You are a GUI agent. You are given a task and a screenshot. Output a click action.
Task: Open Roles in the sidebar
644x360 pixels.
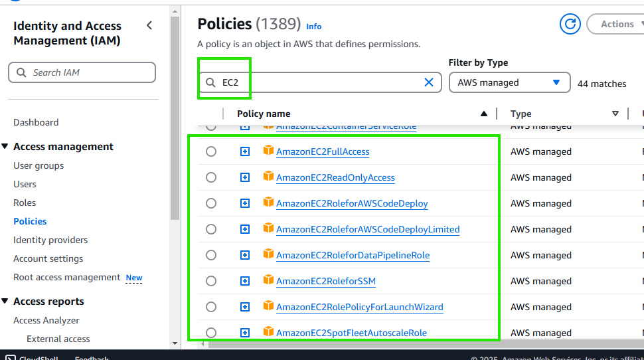(25, 203)
